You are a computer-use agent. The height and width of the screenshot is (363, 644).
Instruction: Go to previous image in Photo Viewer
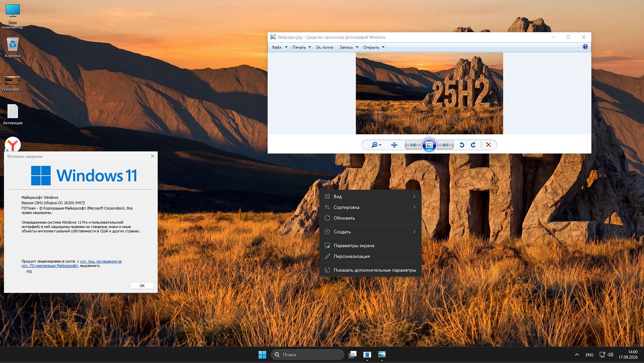point(413,145)
